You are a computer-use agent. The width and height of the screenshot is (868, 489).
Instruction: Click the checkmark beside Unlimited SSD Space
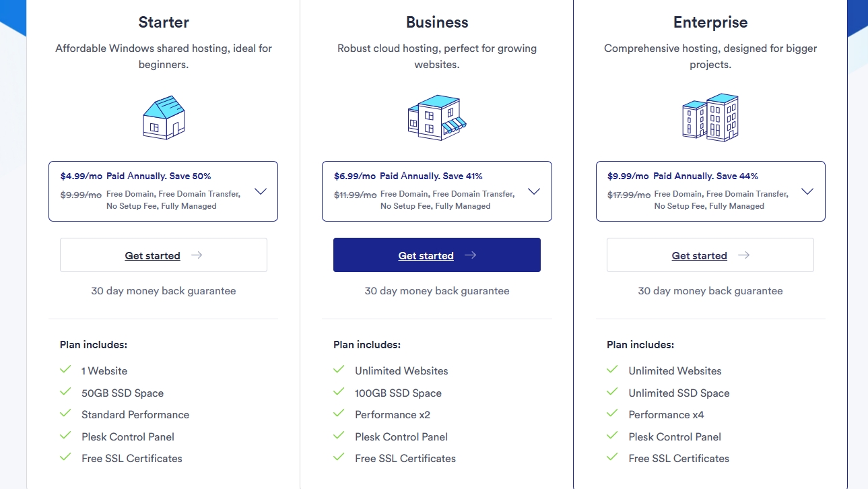tap(612, 392)
